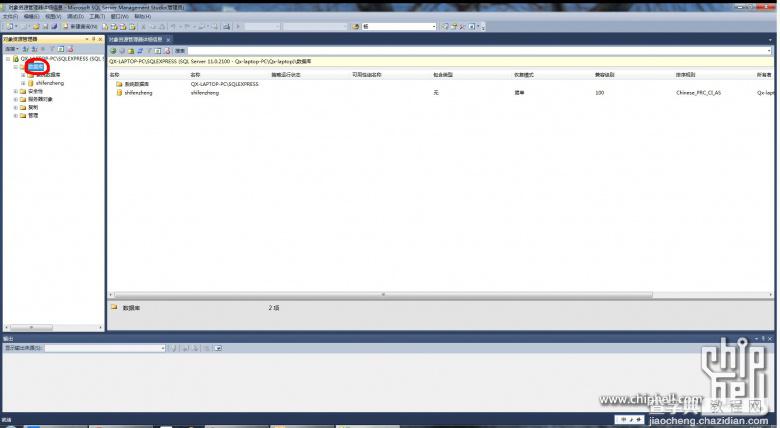
Task: Click the Save All icon in main toolbar
Action: pos(54,26)
